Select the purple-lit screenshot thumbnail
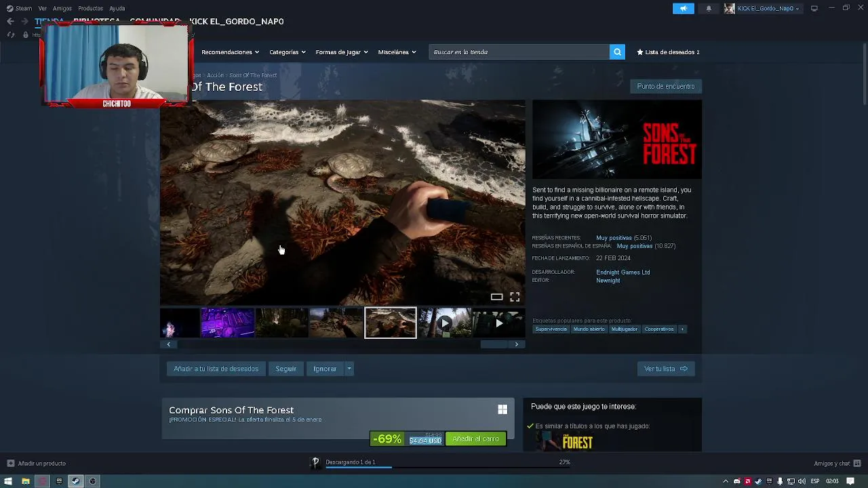Screen dimensions: 868x488 [227, 323]
